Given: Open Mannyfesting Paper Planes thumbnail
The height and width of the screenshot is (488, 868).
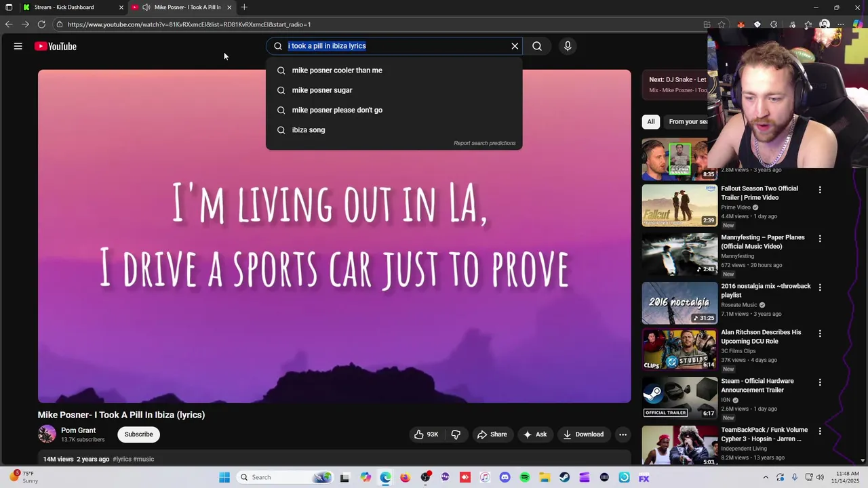Looking at the screenshot, I should point(679,254).
